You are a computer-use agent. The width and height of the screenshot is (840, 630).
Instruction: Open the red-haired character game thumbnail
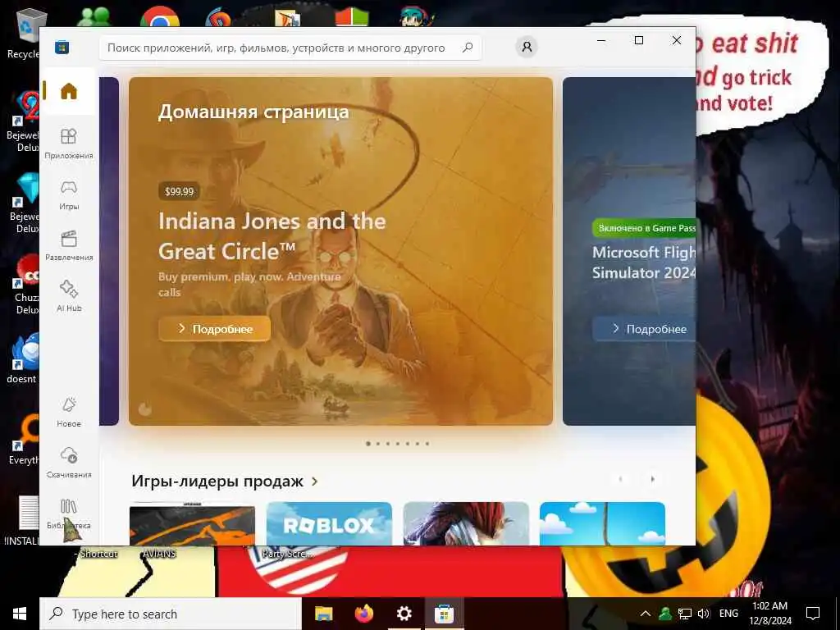[x=466, y=523]
